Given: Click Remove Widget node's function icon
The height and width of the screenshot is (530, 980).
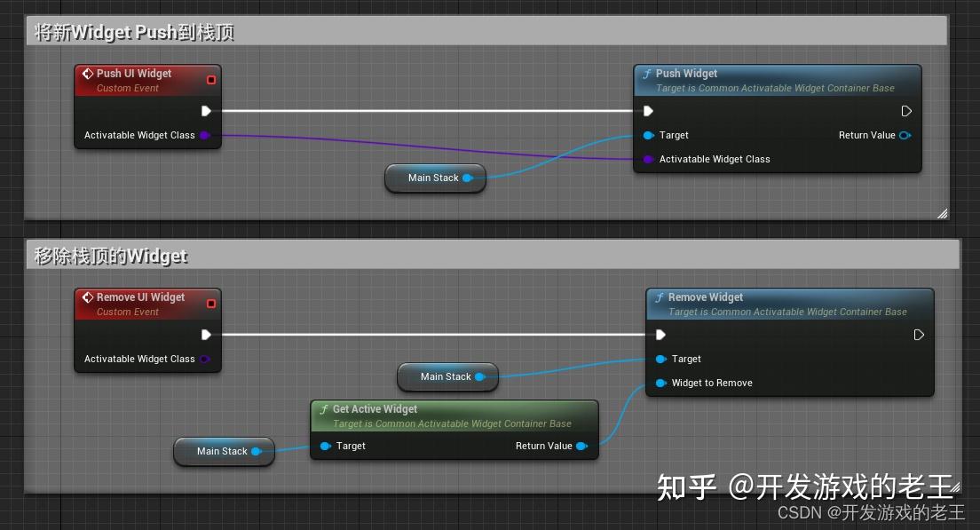Looking at the screenshot, I should pos(660,297).
